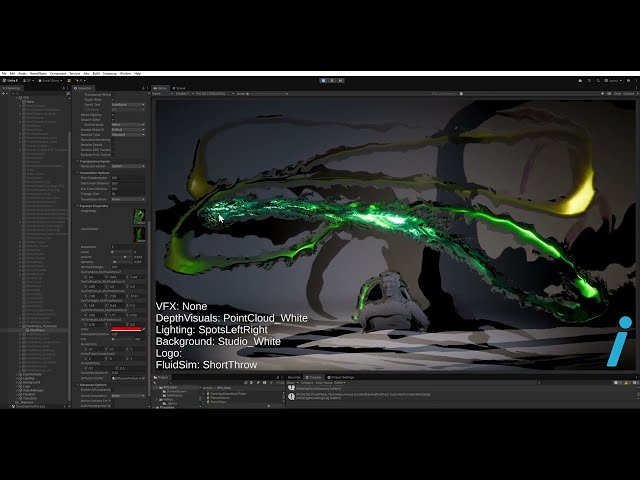Toggle the Depth Write checkbox
The image size is (640, 480).
pyautogui.click(x=113, y=100)
